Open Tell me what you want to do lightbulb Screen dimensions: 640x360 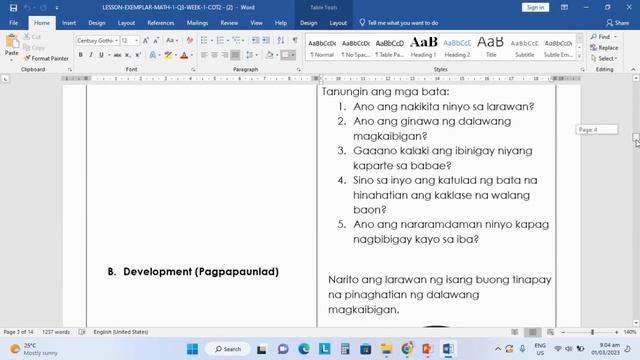pos(362,23)
